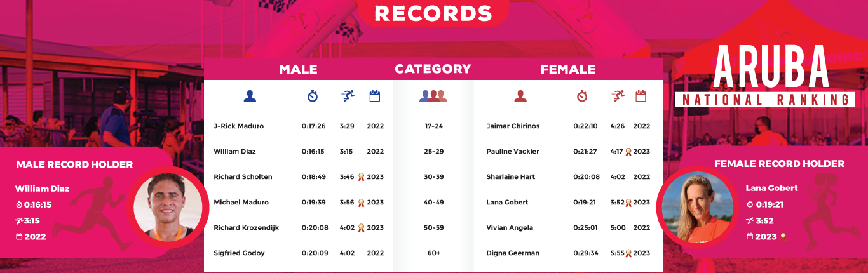868x273 pixels.
Task: Click the red stopwatch time icon
Action: point(582,96)
